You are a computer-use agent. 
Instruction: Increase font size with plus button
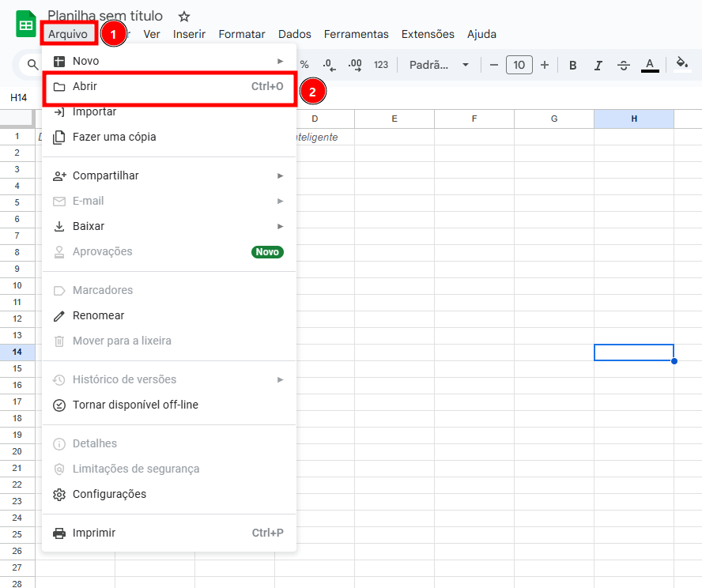click(545, 65)
